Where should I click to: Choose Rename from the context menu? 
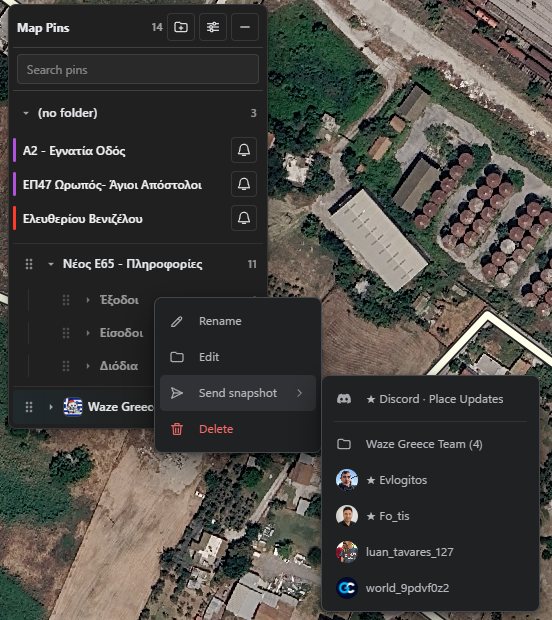tap(238, 321)
